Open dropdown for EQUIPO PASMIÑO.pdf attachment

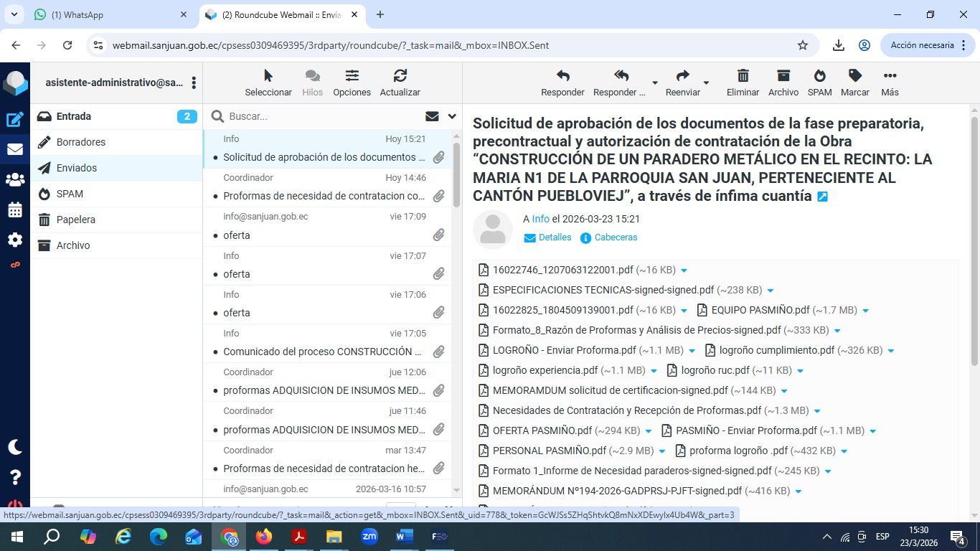865,311
